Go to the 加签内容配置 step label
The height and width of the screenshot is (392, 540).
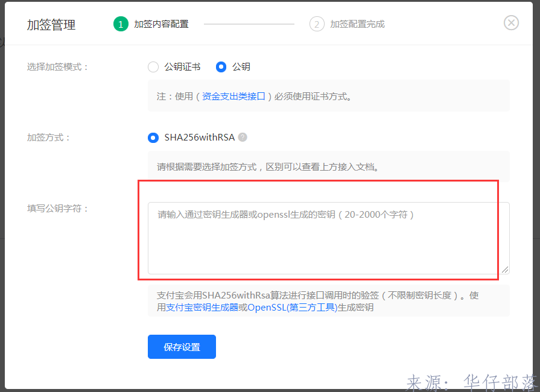pos(161,24)
